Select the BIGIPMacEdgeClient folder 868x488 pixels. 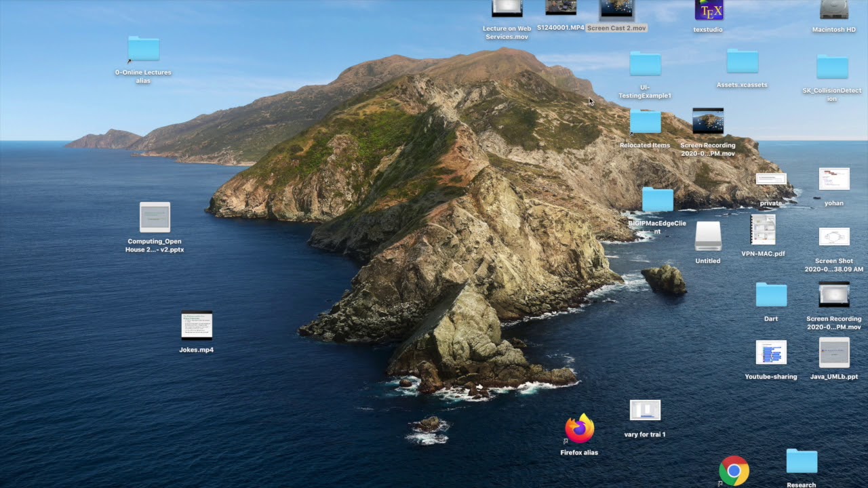[657, 200]
